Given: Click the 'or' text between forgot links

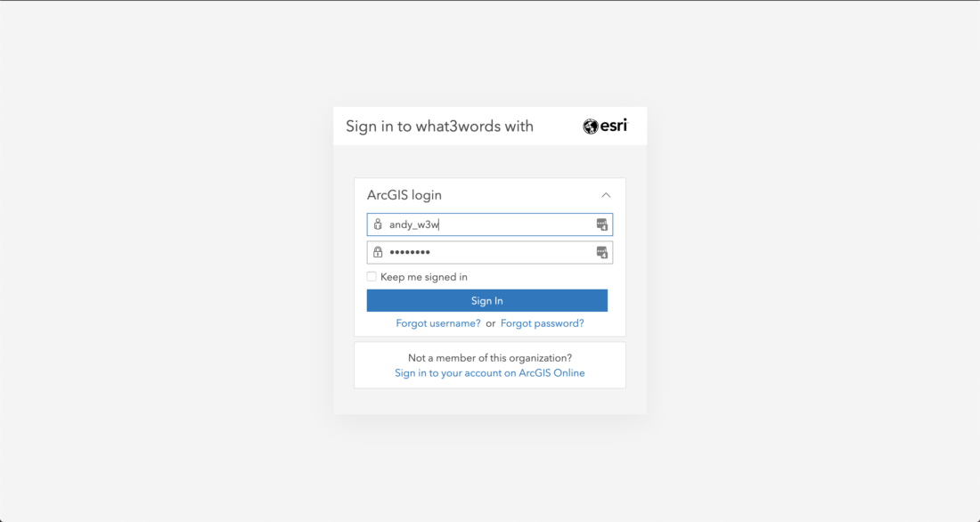Looking at the screenshot, I should (491, 324).
